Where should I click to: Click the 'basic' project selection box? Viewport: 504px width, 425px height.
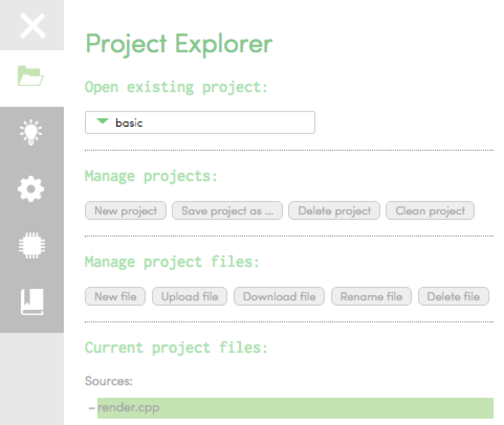[x=200, y=122]
